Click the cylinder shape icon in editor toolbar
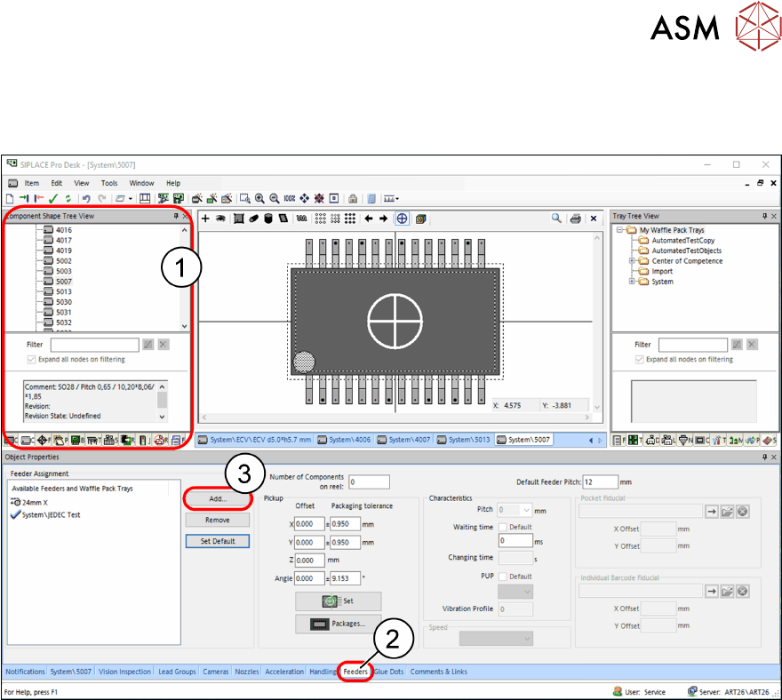This screenshot has width=782, height=700. pos(268,219)
